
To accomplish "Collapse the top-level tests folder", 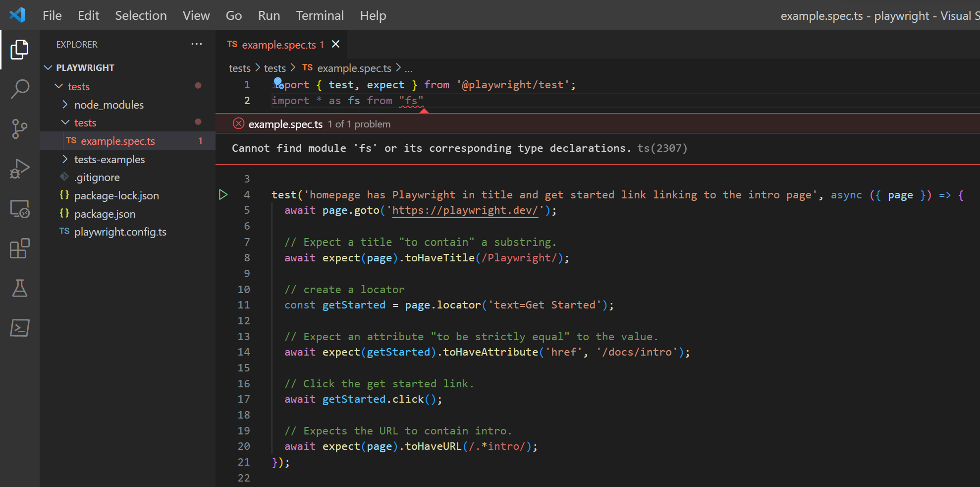I will pos(58,86).
